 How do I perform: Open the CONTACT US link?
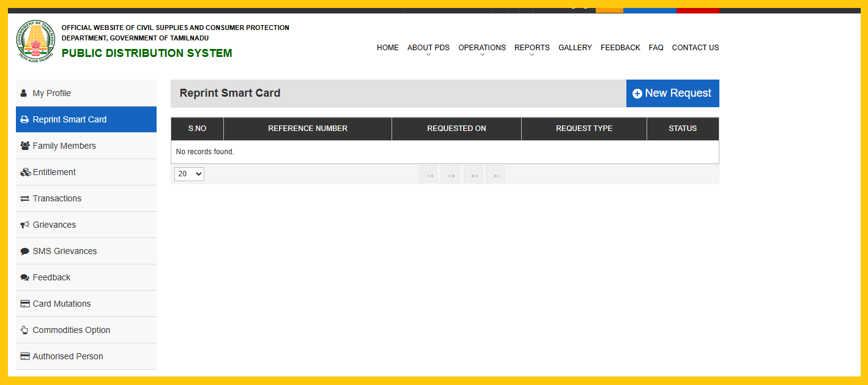click(695, 48)
